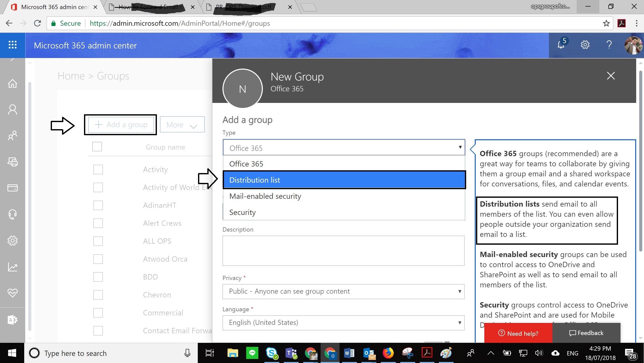Click the Home breadcrumb link

pos(71,76)
